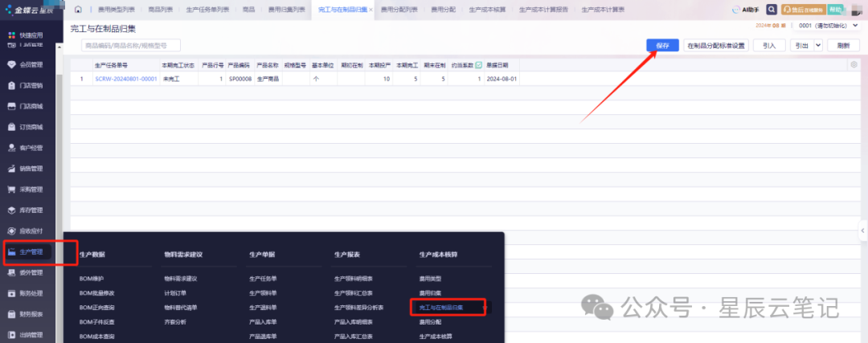Open 门店营销 in the sidebar
Viewport: 868px width, 343px height.
[x=26, y=85]
